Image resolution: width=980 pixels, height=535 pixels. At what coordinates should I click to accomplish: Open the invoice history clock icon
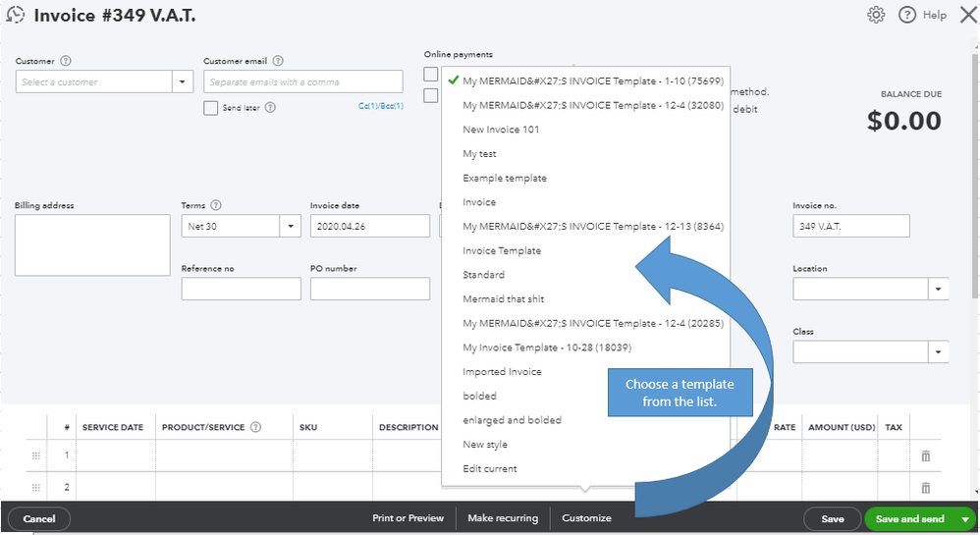[15, 15]
